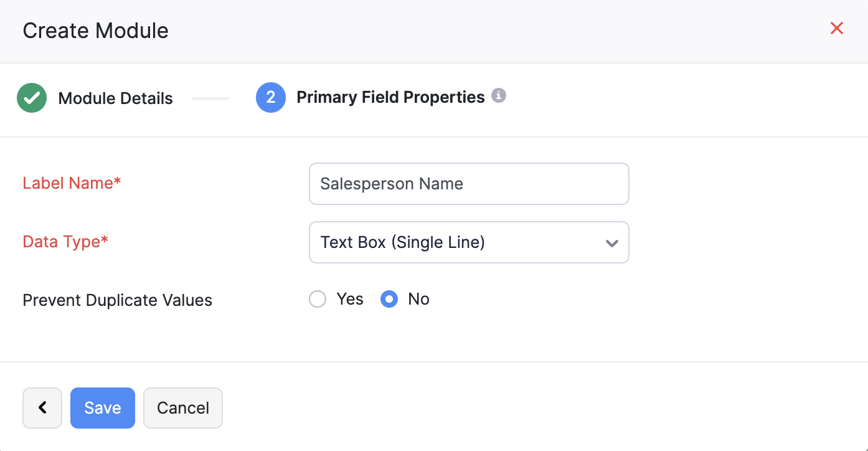
Task: Select the No radio button
Action: (389, 299)
